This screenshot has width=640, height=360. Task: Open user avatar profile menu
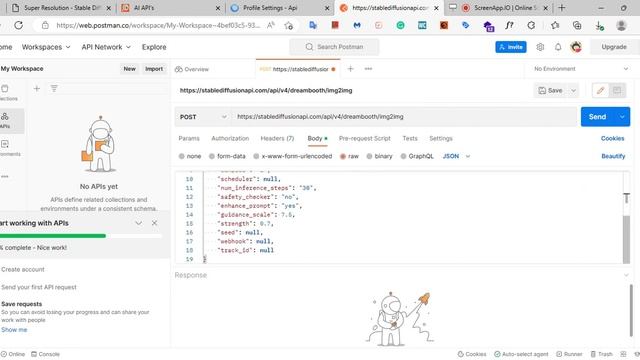pyautogui.click(x=576, y=47)
